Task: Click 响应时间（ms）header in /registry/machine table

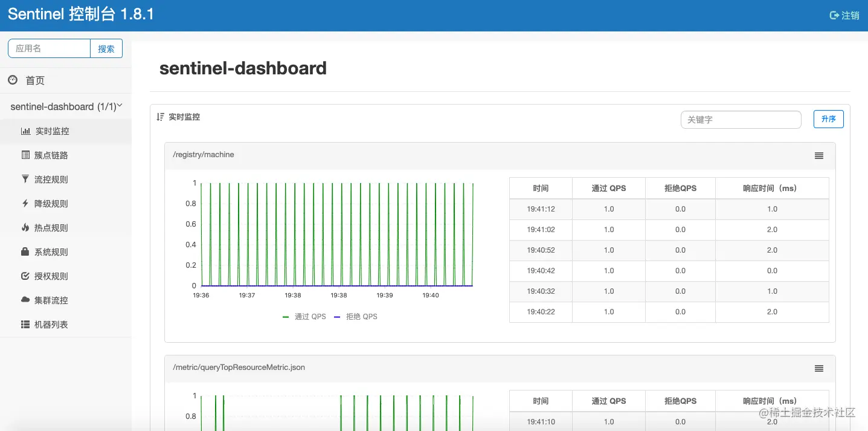Action: click(772, 188)
